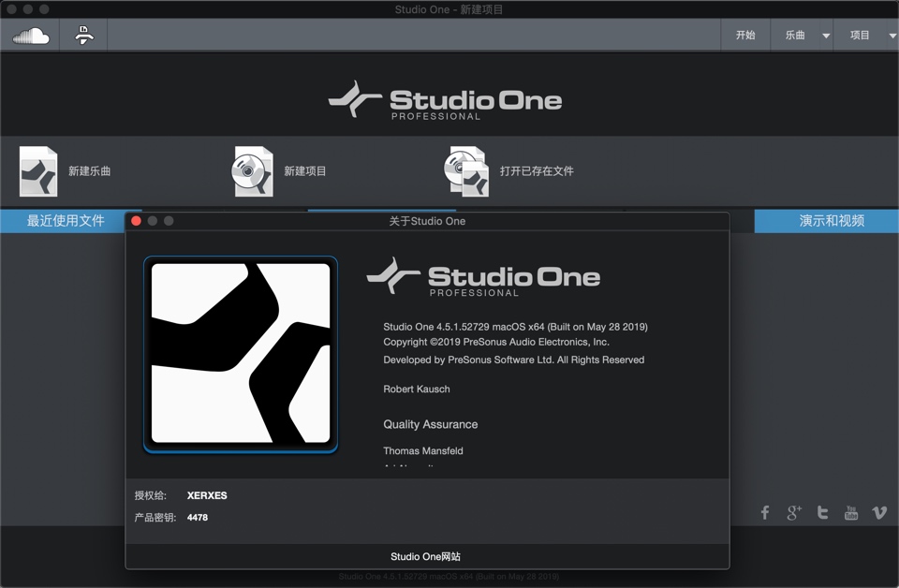Create a new song via 新建乐曲 icon
The height and width of the screenshot is (588, 899).
tap(37, 171)
